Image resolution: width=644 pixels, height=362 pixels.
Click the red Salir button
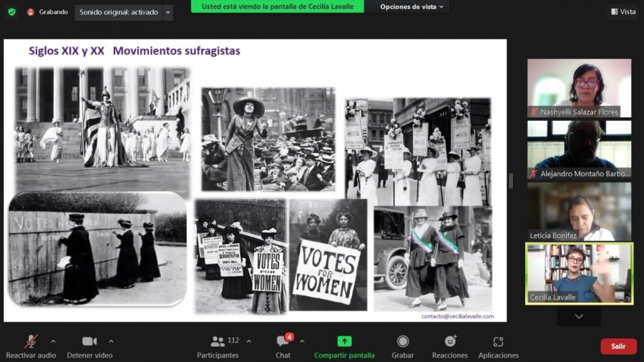[x=618, y=346]
